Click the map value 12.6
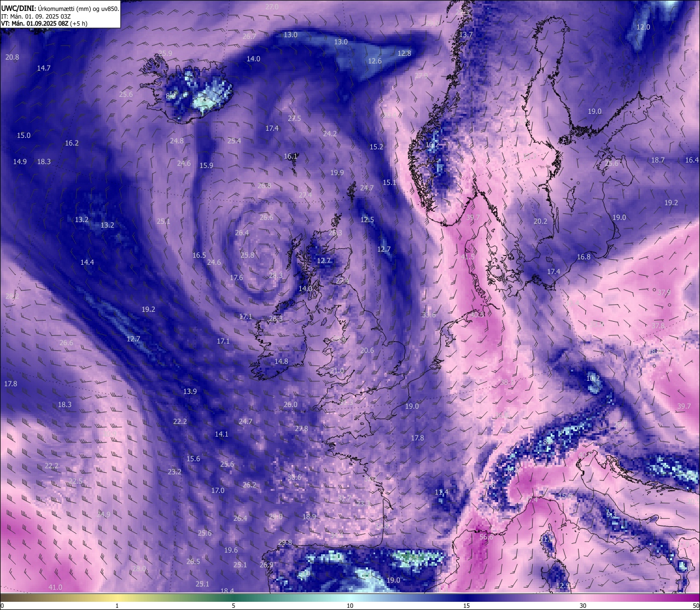 [x=375, y=61]
